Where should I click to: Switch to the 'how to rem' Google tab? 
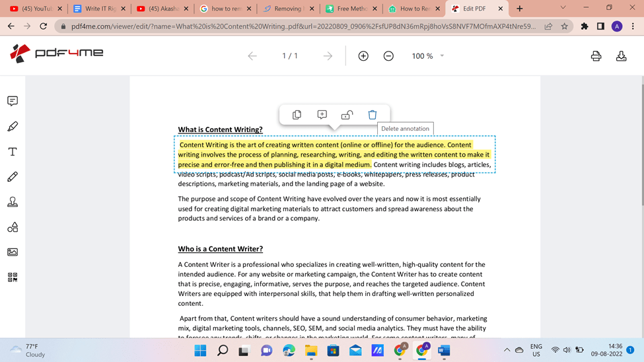(x=226, y=8)
